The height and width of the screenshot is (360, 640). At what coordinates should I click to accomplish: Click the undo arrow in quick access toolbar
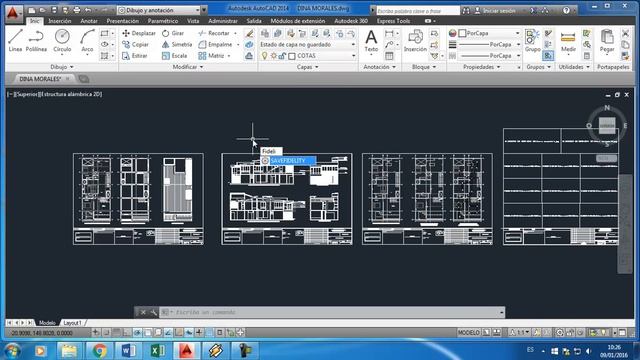pos(88,10)
